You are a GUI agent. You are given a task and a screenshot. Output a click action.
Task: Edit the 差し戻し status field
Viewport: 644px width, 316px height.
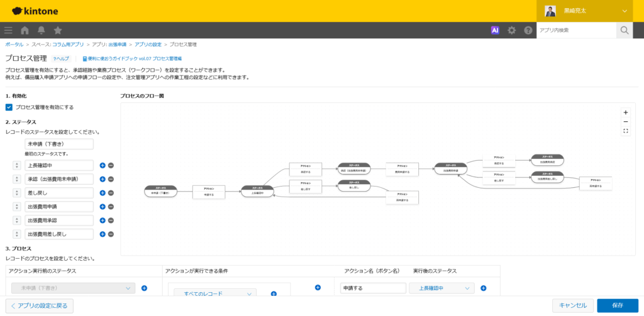click(59, 193)
